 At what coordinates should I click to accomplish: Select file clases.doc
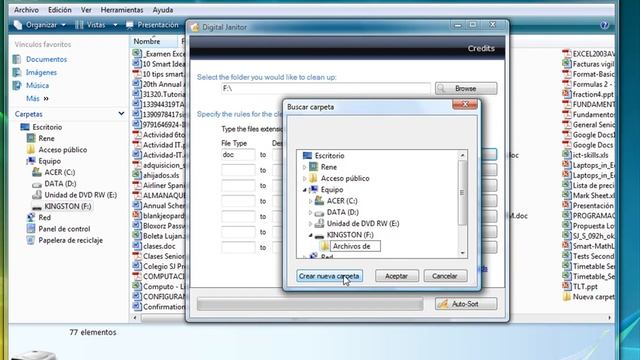click(159, 246)
